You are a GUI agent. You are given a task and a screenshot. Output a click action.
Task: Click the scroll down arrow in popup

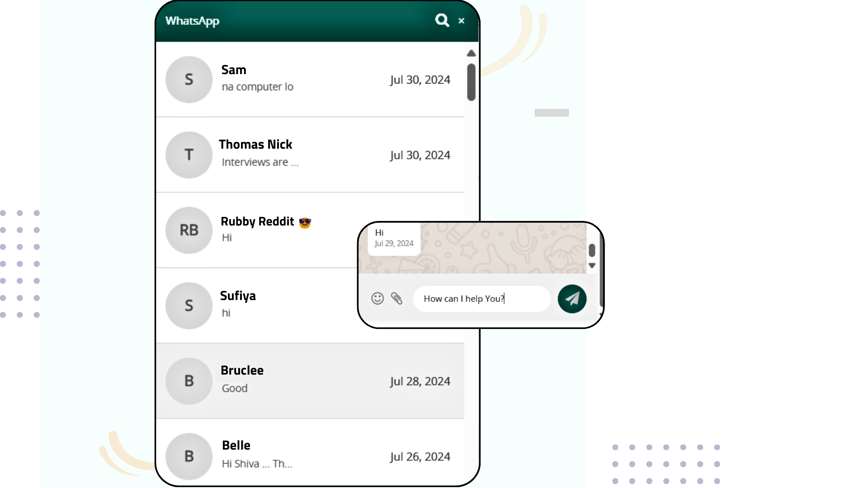(593, 265)
